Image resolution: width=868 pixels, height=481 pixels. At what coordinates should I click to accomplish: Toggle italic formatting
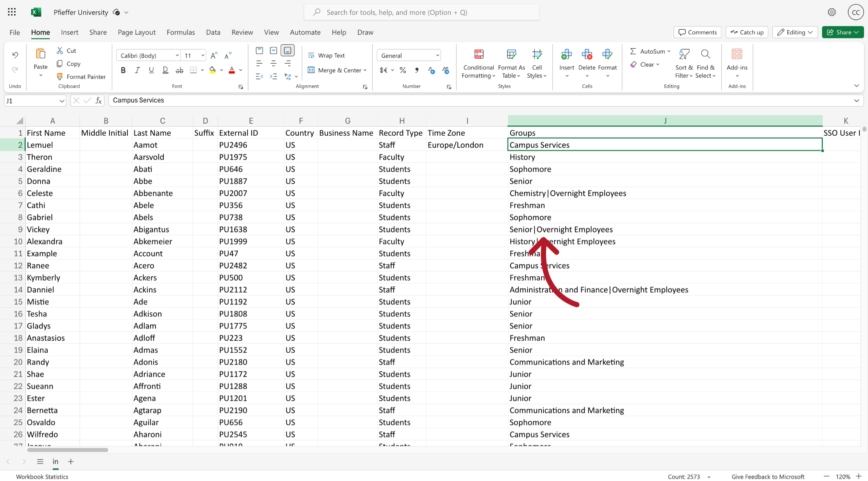click(x=137, y=70)
